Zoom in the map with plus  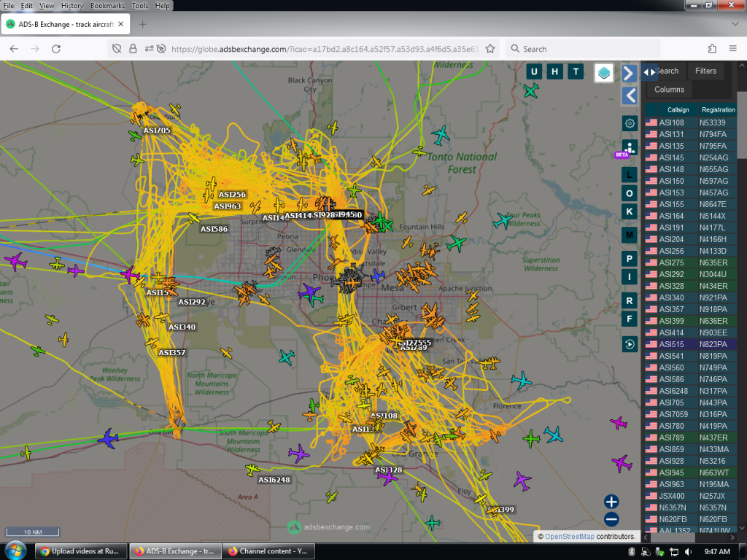coord(611,502)
